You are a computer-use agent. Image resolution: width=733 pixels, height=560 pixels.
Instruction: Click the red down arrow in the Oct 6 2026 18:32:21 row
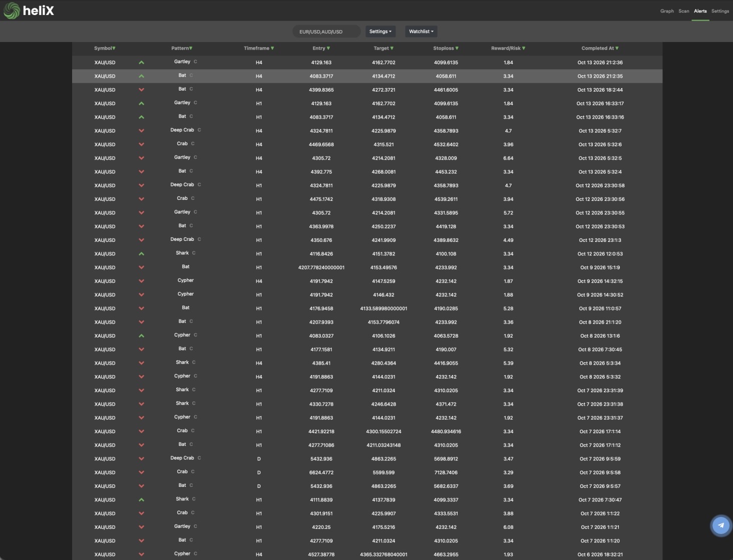141,554
